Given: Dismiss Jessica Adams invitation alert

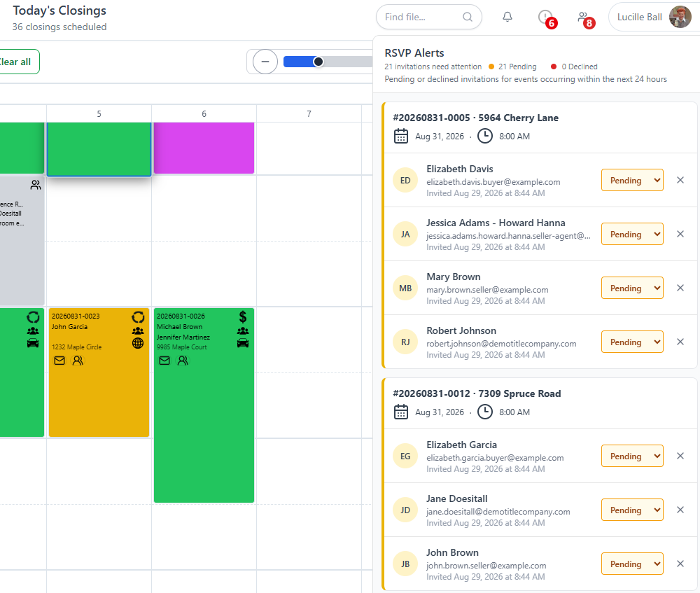Looking at the screenshot, I should pos(680,234).
